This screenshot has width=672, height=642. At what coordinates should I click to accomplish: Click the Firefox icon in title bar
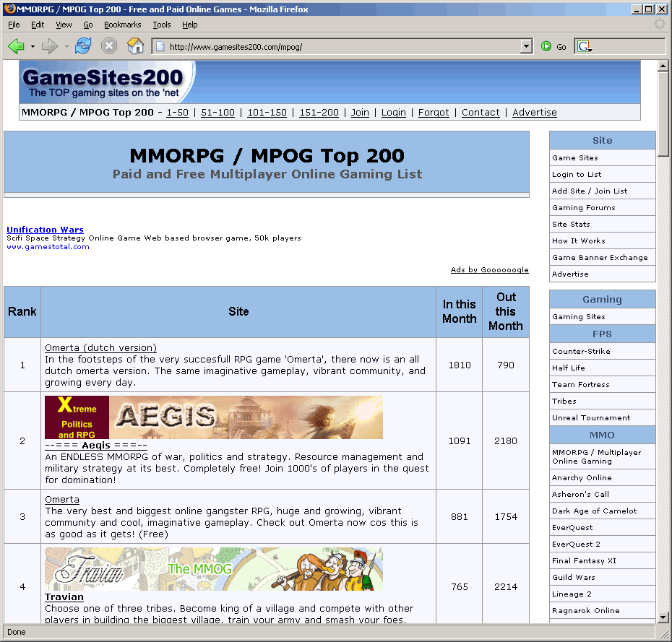coord(9,9)
